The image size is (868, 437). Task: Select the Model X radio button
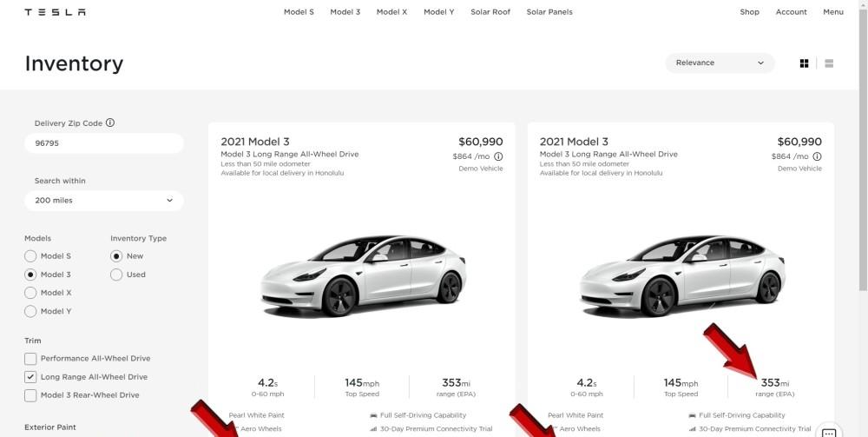point(30,293)
